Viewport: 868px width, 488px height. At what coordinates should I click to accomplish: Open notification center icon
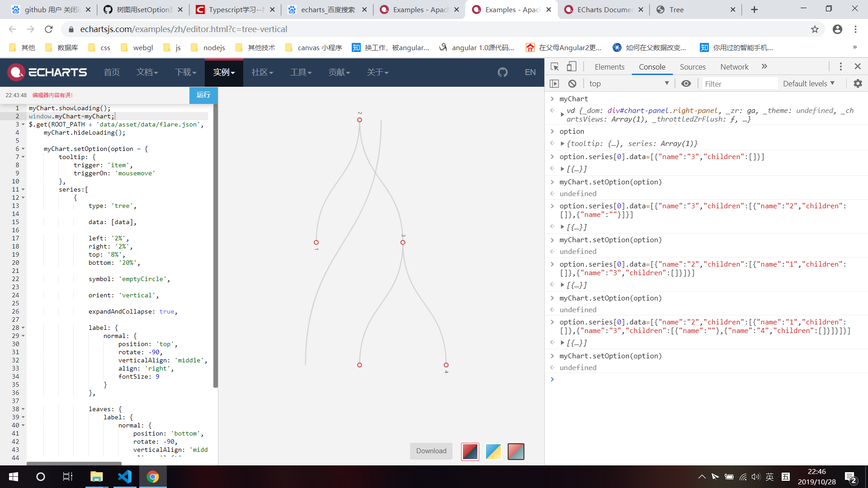(850, 477)
